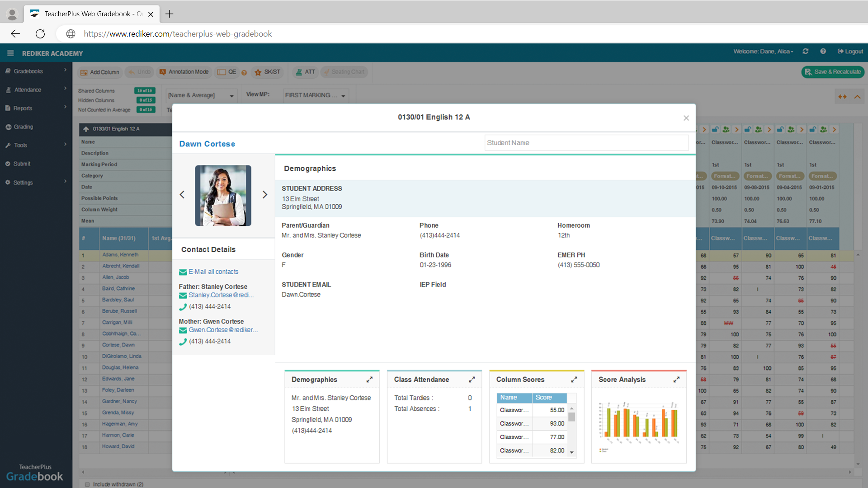Click the lock icon on the 09-01-2015 column
The width and height of the screenshot is (868, 488).
click(x=812, y=130)
